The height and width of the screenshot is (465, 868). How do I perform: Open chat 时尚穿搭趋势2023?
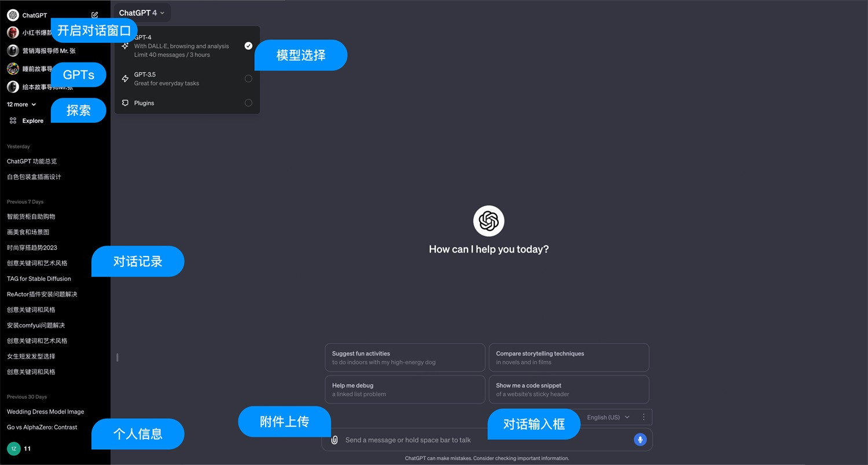pos(32,248)
